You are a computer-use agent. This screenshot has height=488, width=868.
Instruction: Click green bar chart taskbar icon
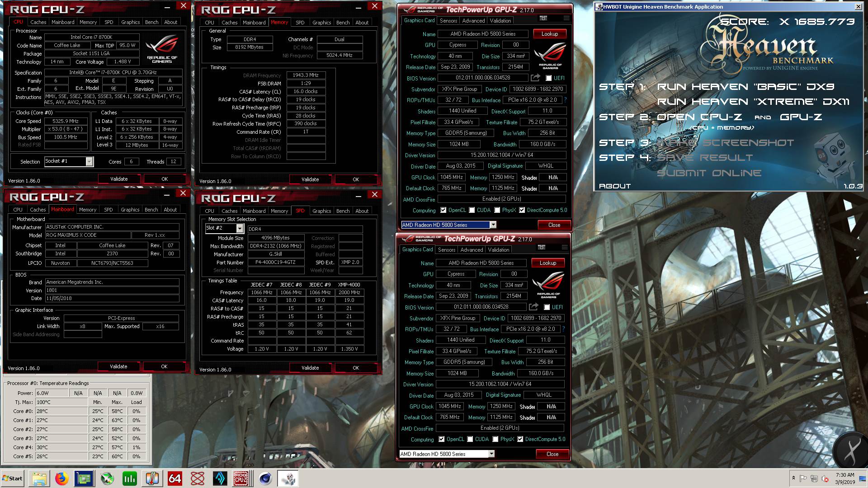click(x=130, y=479)
